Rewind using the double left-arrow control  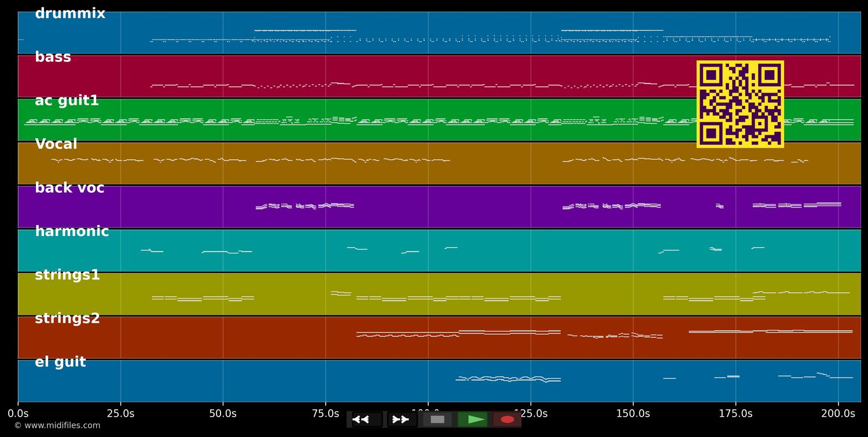tap(363, 420)
